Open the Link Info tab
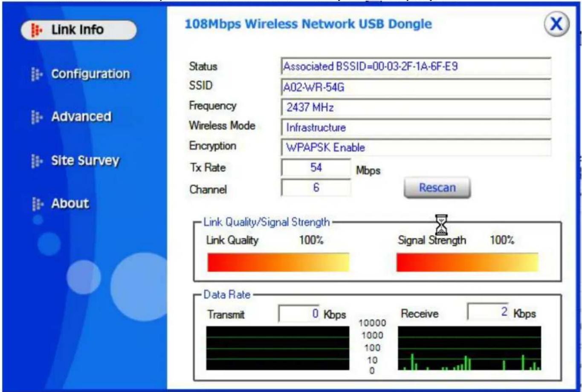 click(79, 30)
